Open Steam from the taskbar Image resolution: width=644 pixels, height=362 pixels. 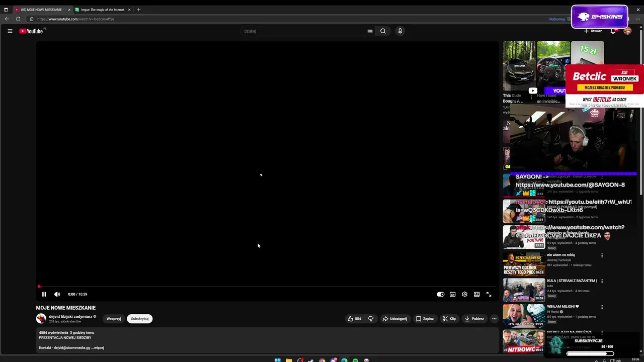311,360
